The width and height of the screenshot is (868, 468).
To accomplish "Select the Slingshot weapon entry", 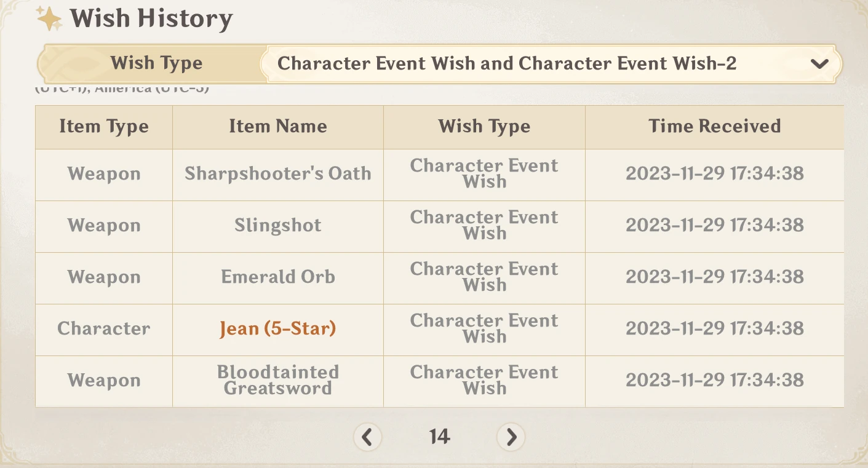I will [x=278, y=226].
